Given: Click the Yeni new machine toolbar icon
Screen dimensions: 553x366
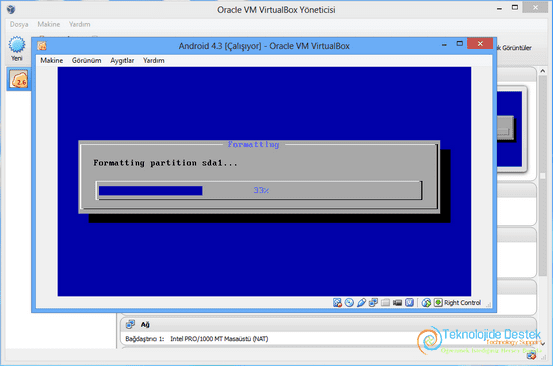Looking at the screenshot, I should 17,48.
